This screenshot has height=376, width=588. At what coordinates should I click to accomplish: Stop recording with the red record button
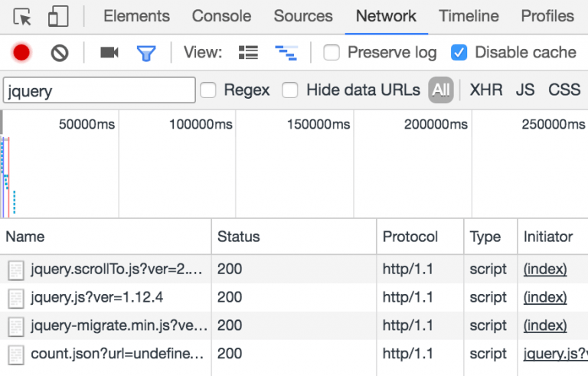(21, 53)
